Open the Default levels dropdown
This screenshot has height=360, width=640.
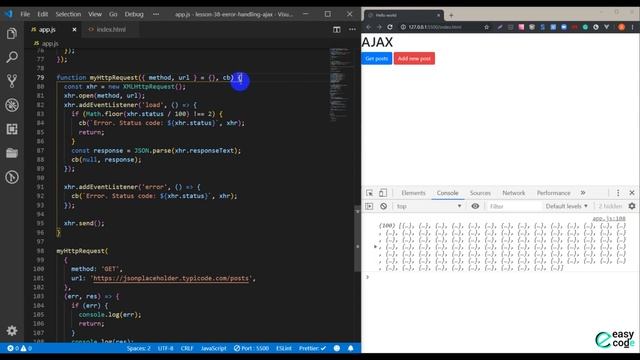click(567, 206)
